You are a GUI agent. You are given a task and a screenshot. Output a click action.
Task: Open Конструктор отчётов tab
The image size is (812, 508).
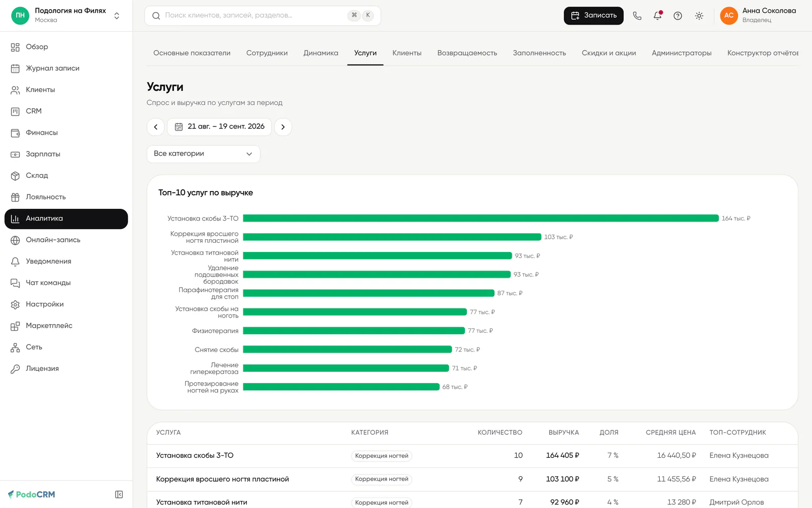click(x=763, y=53)
